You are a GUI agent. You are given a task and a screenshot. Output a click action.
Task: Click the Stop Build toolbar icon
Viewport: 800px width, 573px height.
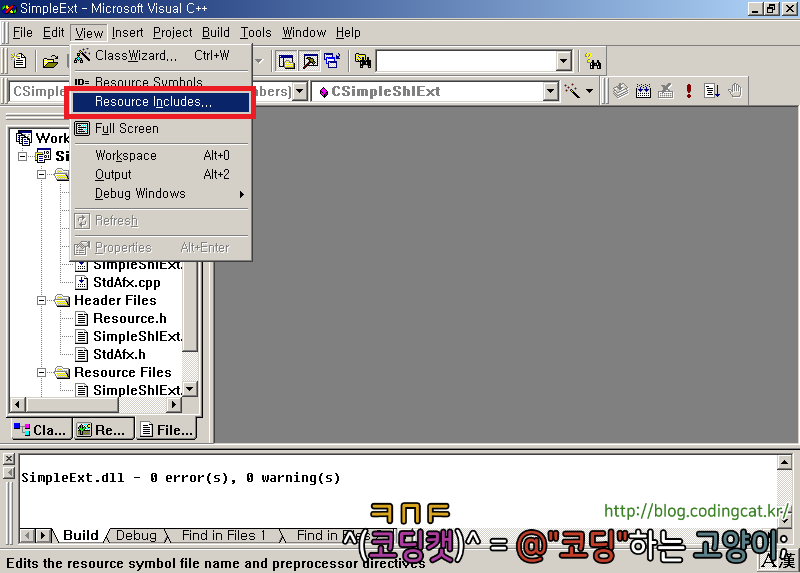click(x=665, y=91)
